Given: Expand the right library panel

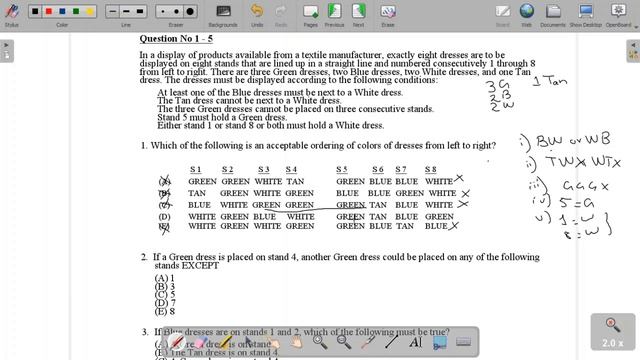Looking at the screenshot, I should (633, 51).
